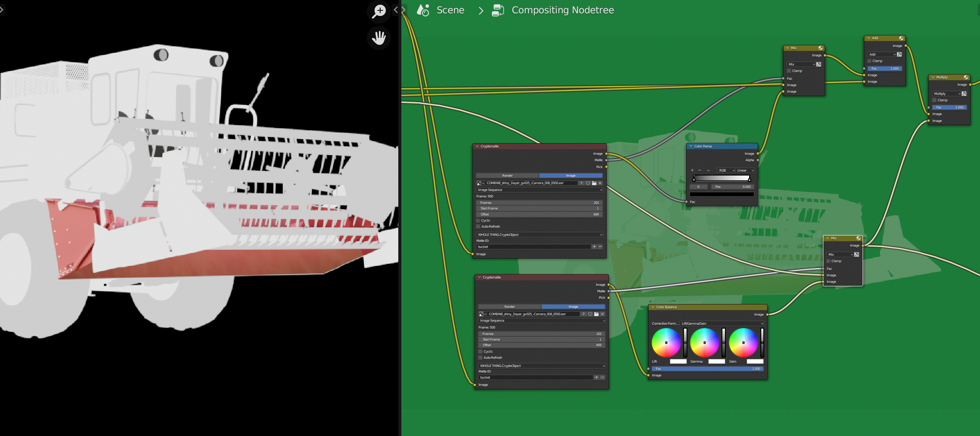Unlink the image with X in the Cryptomatte node beside Color Balance

(602, 314)
